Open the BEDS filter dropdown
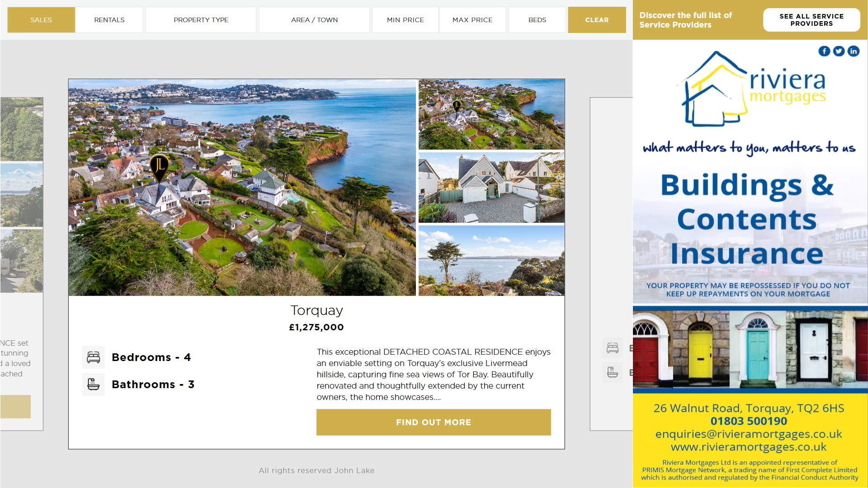This screenshot has height=488, width=868. (x=537, y=20)
